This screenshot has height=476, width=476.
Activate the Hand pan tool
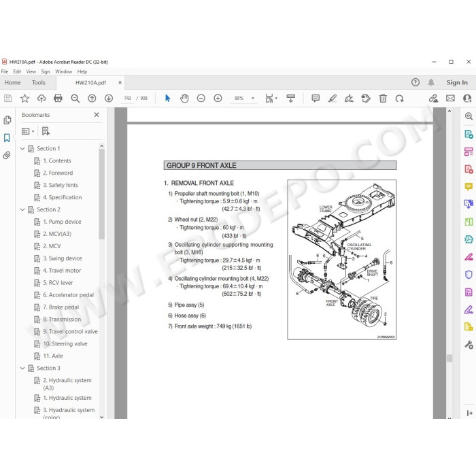coord(184,99)
